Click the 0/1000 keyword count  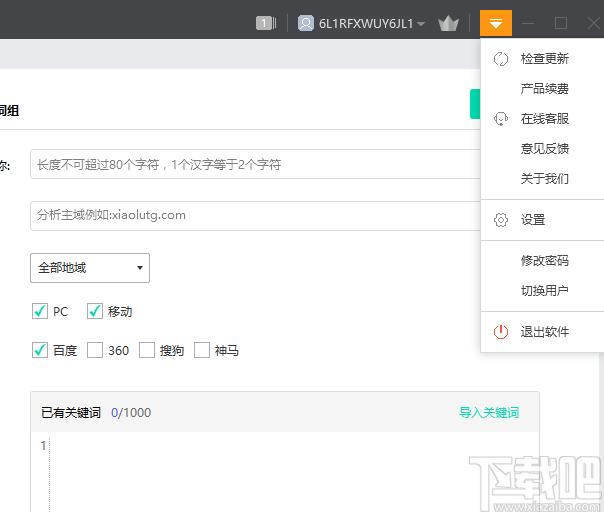click(x=131, y=413)
